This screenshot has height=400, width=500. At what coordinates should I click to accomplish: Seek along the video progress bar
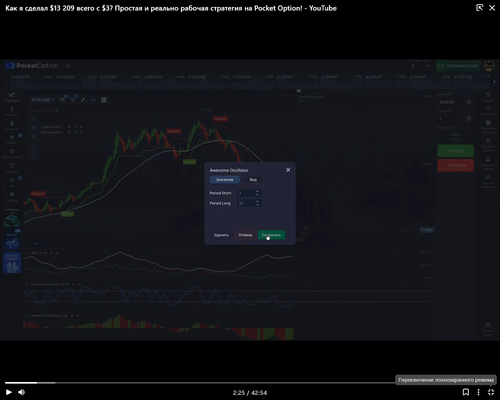[250, 383]
